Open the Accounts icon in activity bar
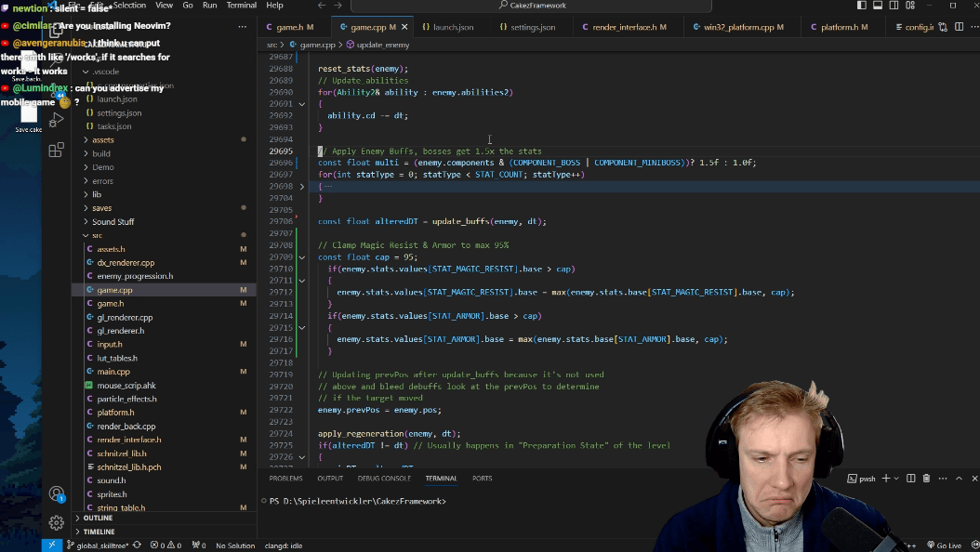The width and height of the screenshot is (980, 552). coord(56,493)
